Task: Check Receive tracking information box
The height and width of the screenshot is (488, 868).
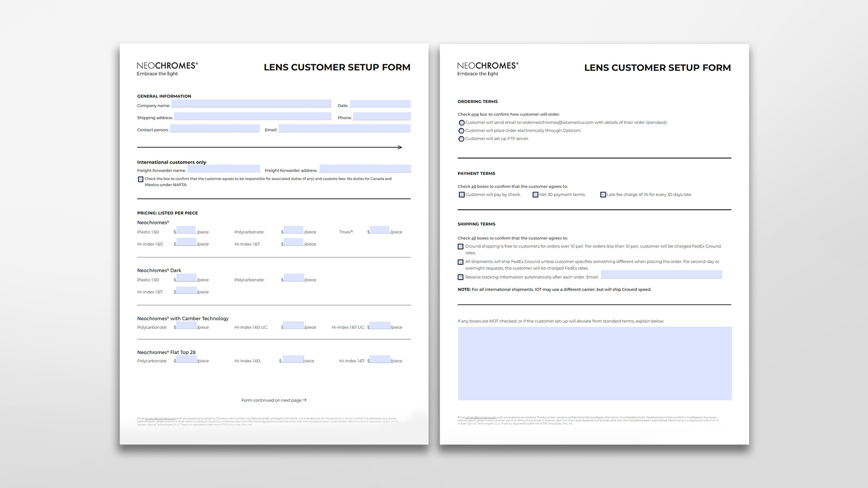Action: pyautogui.click(x=461, y=277)
